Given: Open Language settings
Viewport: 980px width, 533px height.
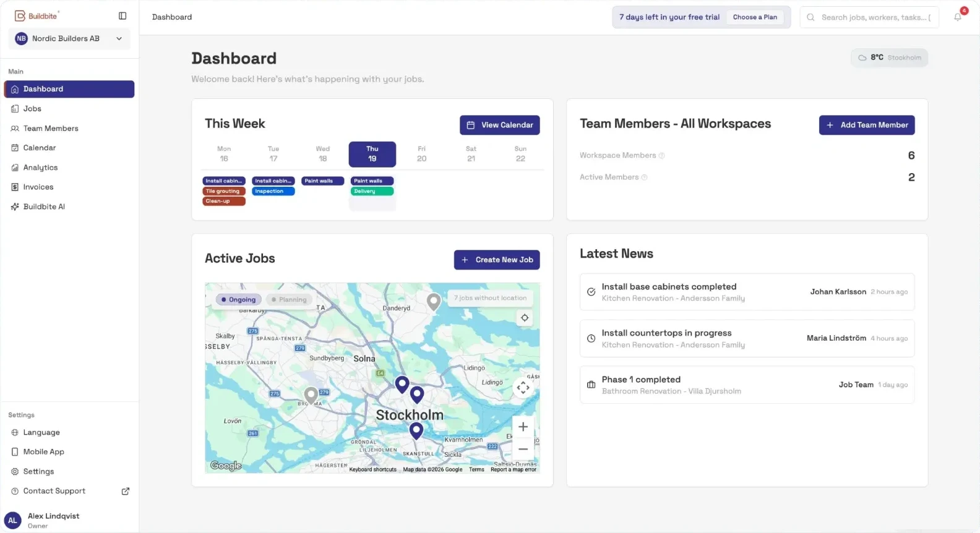Looking at the screenshot, I should pyautogui.click(x=69, y=432).
